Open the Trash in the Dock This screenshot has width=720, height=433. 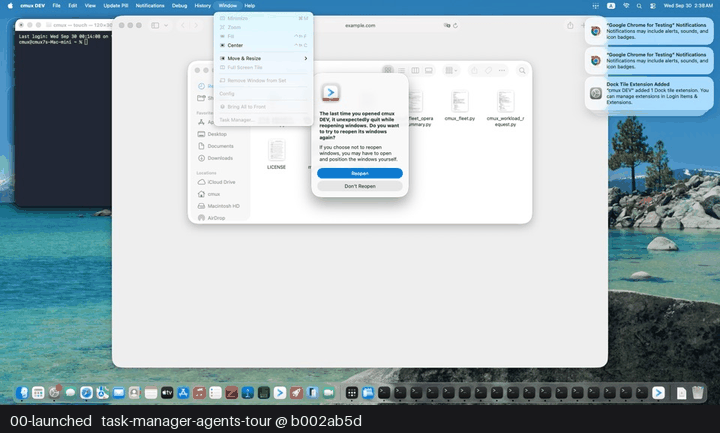point(698,393)
